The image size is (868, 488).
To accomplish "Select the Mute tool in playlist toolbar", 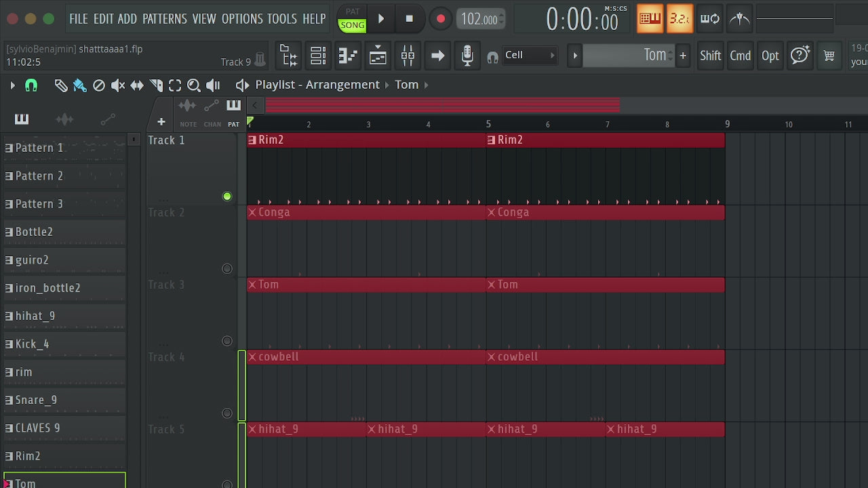I will (118, 85).
